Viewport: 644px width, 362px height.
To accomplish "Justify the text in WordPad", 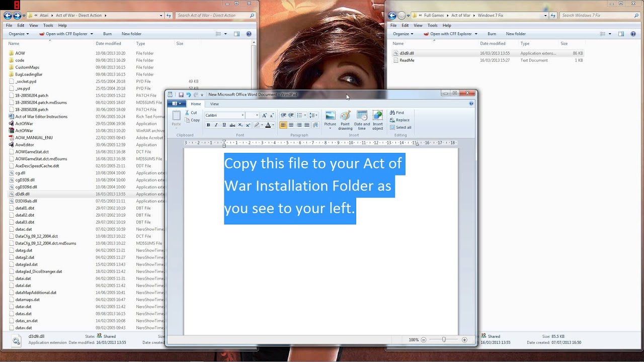I will point(307,125).
